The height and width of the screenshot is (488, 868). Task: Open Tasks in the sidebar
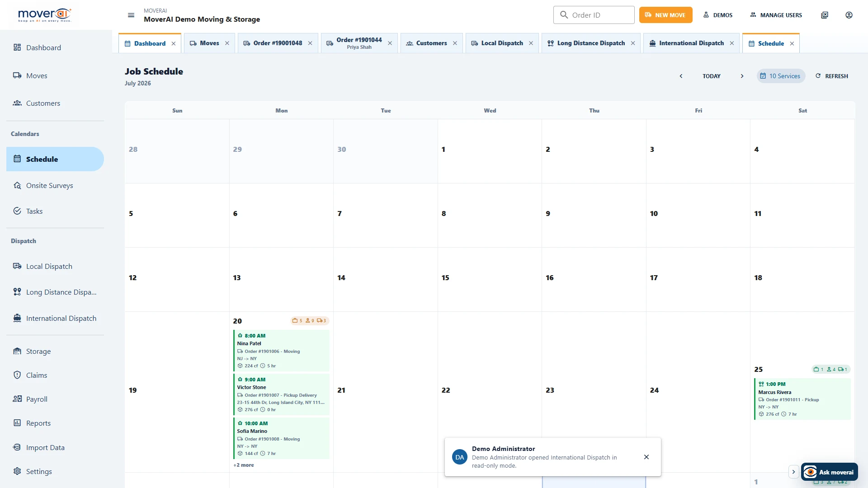55,211
